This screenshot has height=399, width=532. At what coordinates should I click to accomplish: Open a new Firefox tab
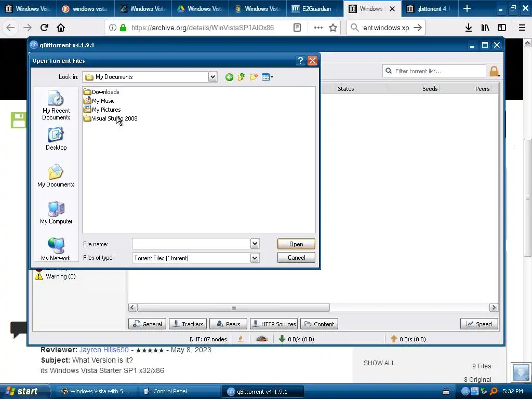tap(467, 8)
